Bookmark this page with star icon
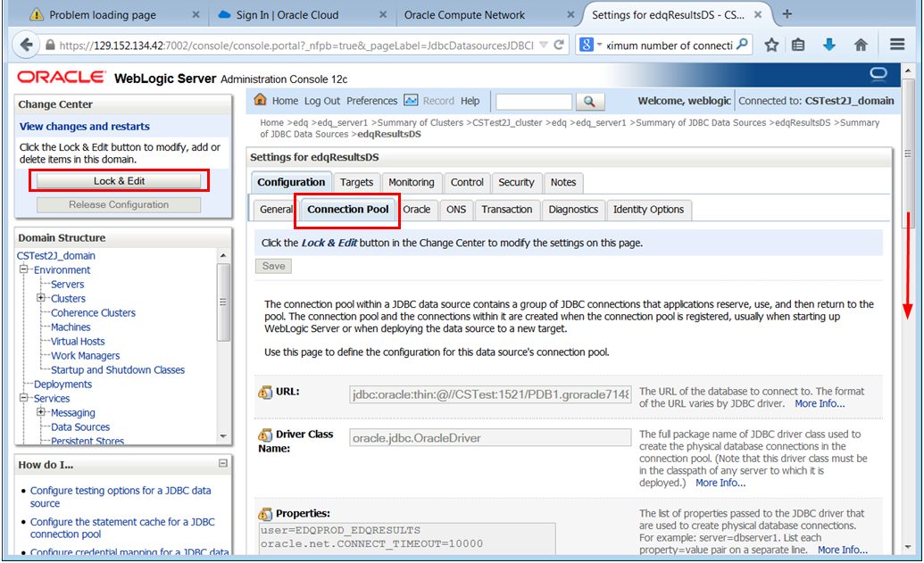This screenshot has height=563, width=924. click(x=771, y=45)
